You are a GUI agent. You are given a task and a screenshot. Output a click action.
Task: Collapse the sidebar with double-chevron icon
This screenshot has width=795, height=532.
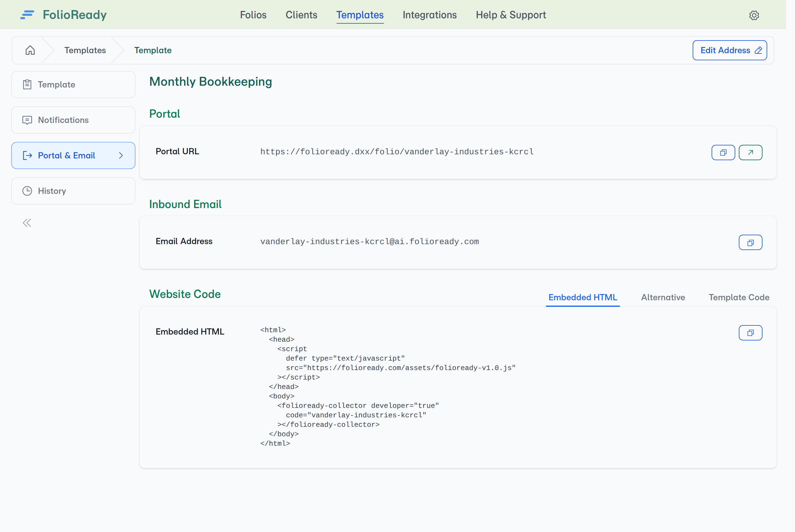tap(27, 223)
